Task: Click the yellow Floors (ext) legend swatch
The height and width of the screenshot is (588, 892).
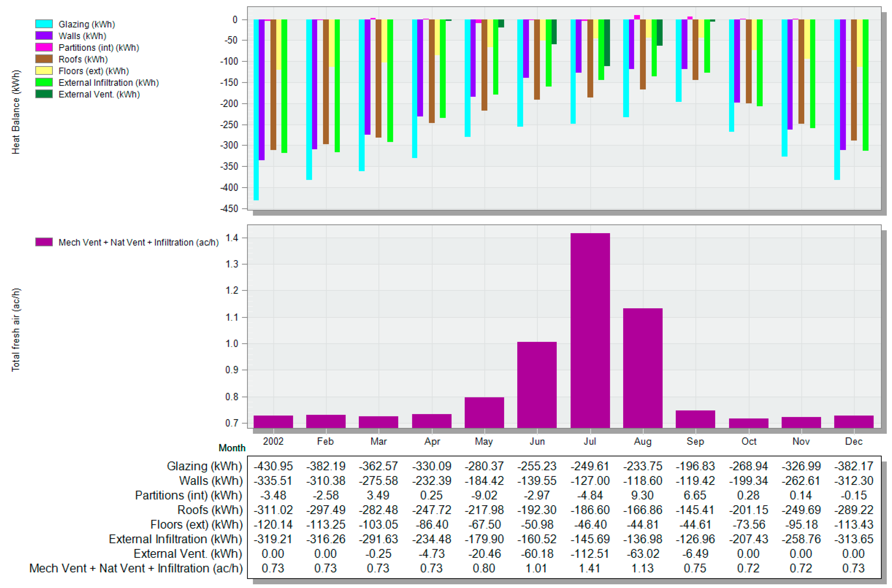Action: tap(44, 71)
